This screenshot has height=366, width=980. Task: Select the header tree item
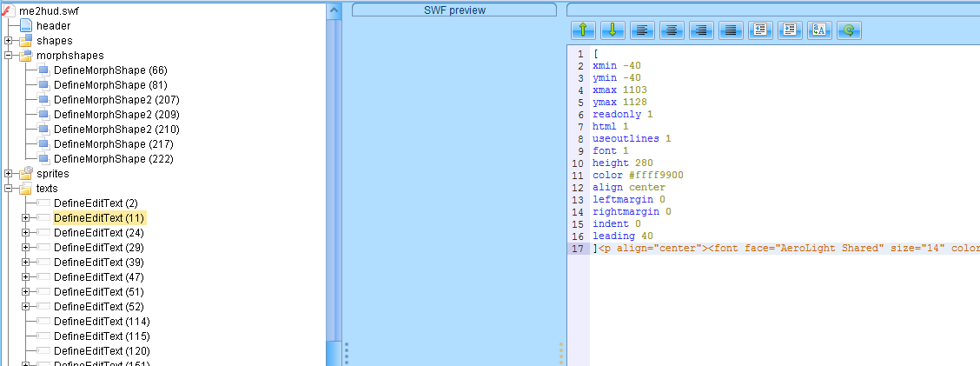click(53, 26)
